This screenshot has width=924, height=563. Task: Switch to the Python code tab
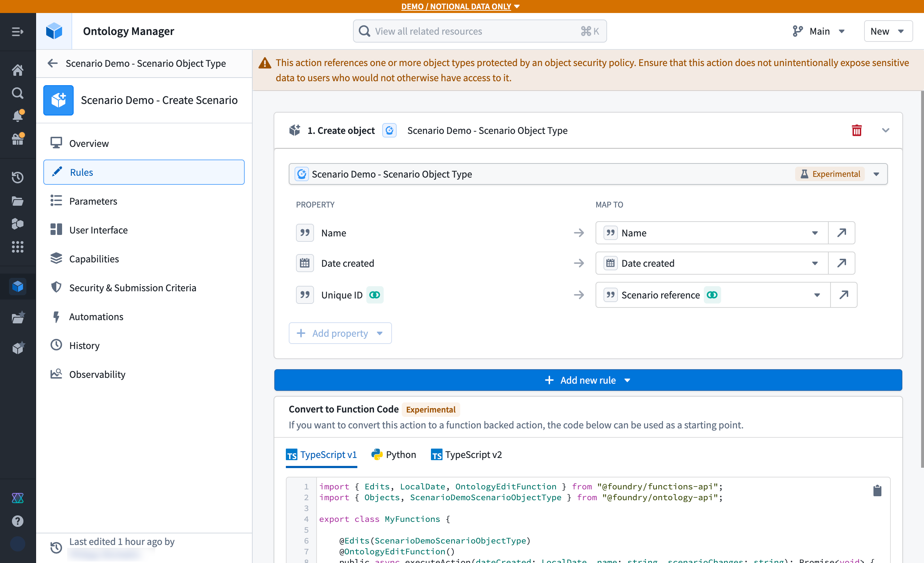[393, 454]
